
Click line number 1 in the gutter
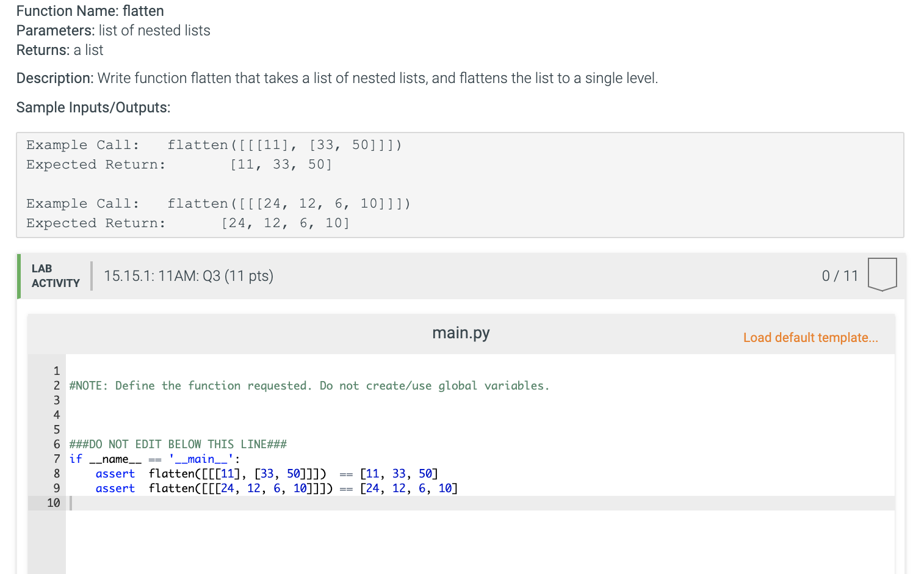pyautogui.click(x=56, y=371)
